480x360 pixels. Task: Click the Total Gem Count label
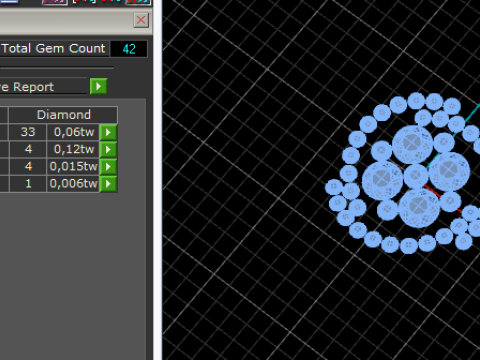(x=54, y=49)
